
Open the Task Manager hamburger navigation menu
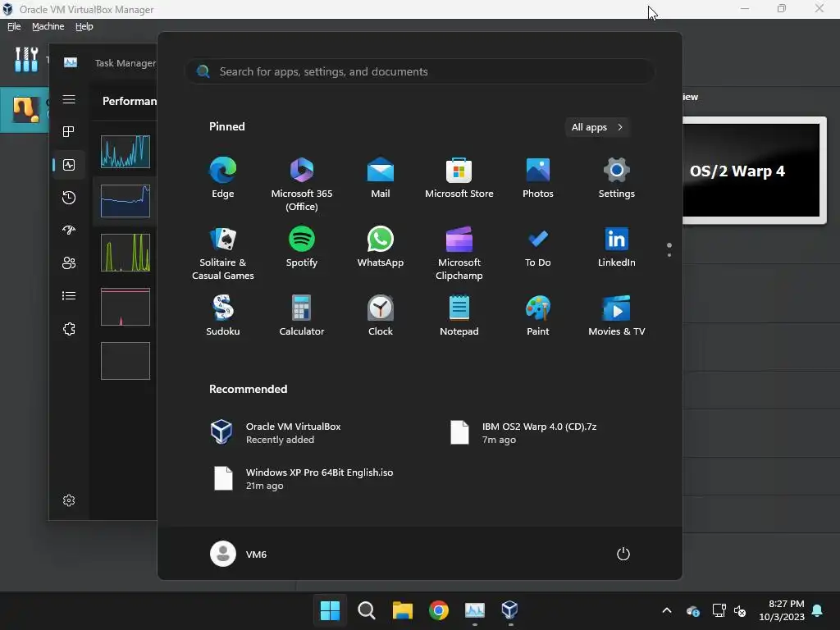tap(69, 99)
